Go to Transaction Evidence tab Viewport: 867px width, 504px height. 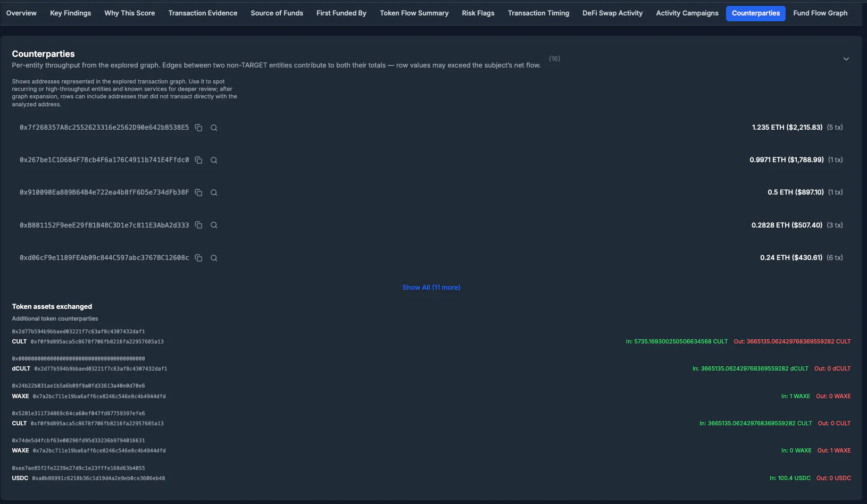pos(203,13)
